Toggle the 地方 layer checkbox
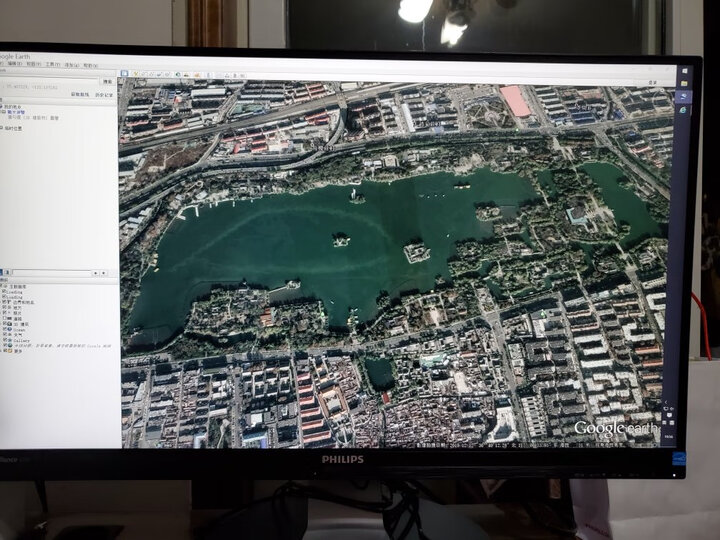 point(4,307)
